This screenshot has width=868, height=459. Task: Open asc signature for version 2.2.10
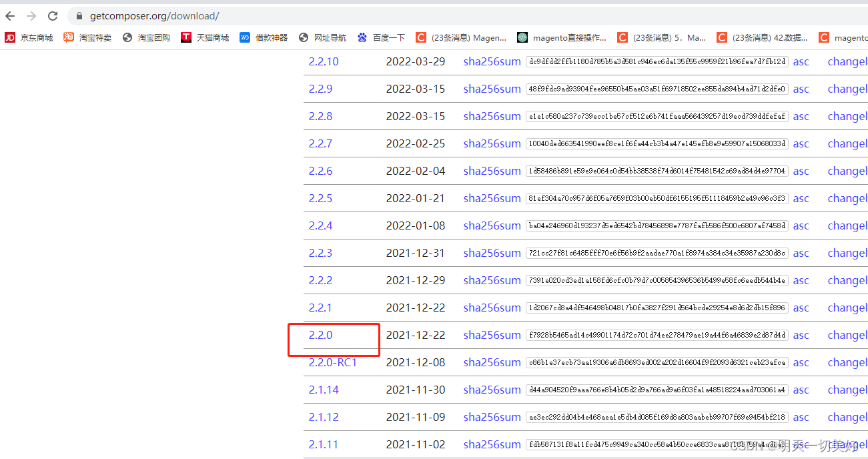(x=801, y=61)
